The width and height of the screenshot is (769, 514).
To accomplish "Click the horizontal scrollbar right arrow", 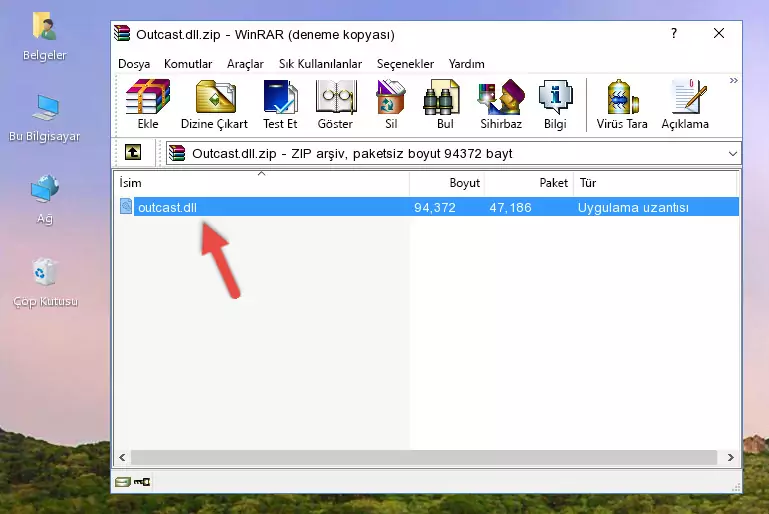I will pos(730,458).
